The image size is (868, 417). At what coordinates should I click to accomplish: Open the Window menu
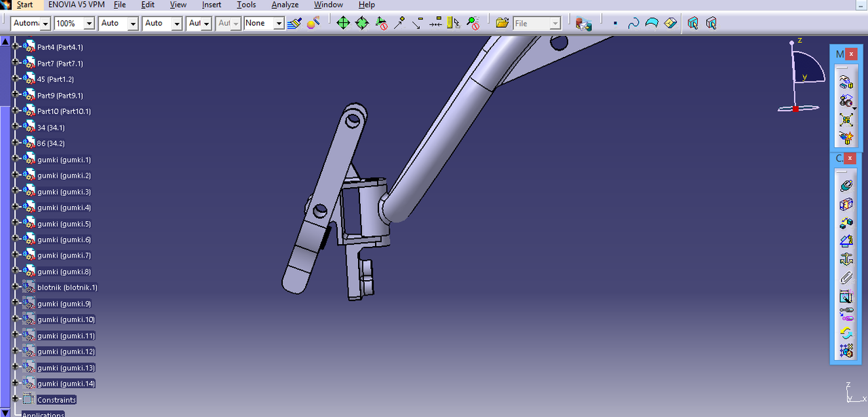tap(328, 5)
